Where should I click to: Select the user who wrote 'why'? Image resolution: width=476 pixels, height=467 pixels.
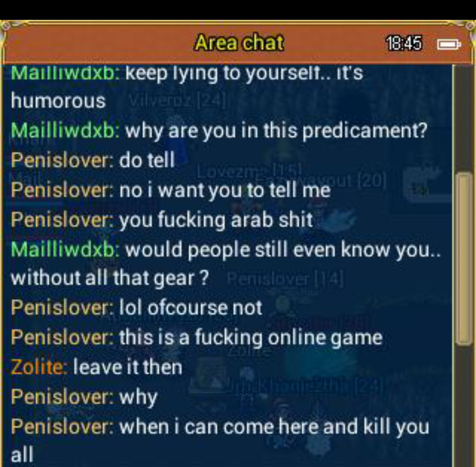(x=62, y=397)
